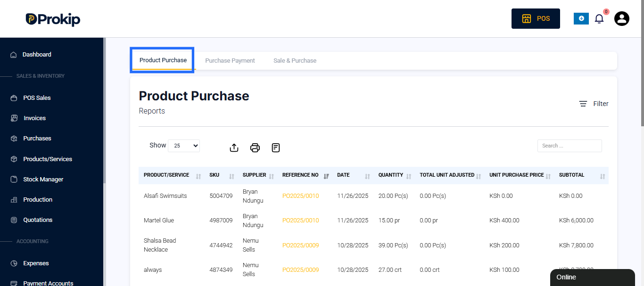Screen dimensions: 644x286
Task: Click the Quotations calculator icon
Action: (x=14, y=220)
